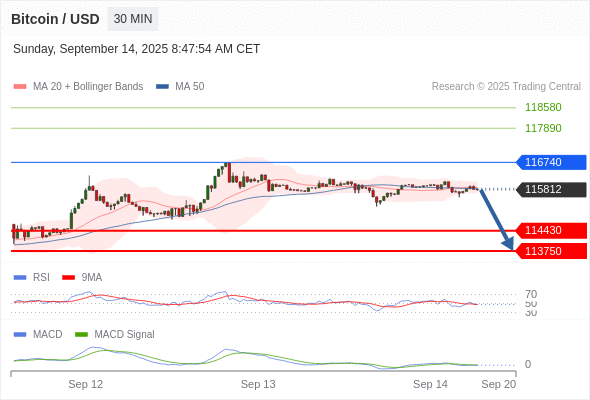Image resolution: width=590 pixels, height=400 pixels.
Task: Click the blue downward forecast arrow head
Action: click(x=508, y=244)
